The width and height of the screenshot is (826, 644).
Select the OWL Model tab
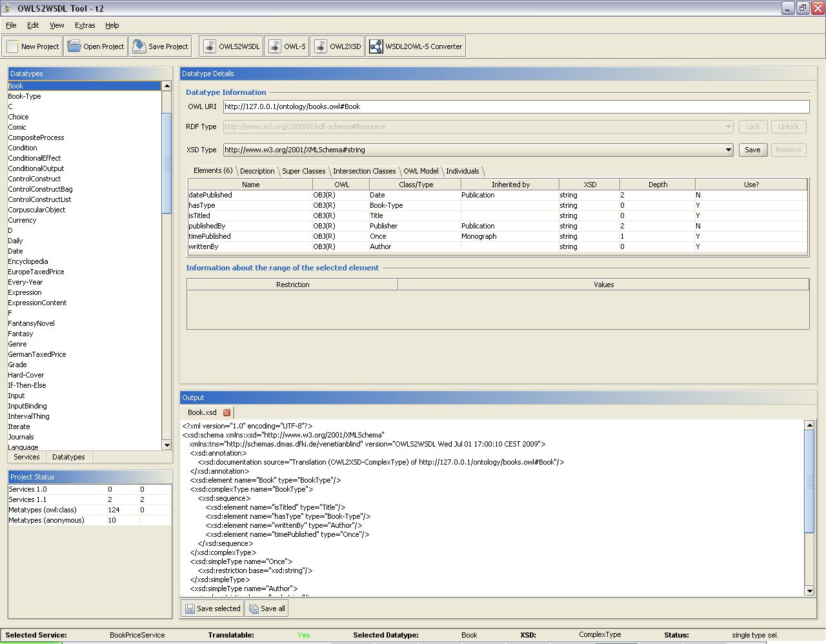tap(421, 171)
